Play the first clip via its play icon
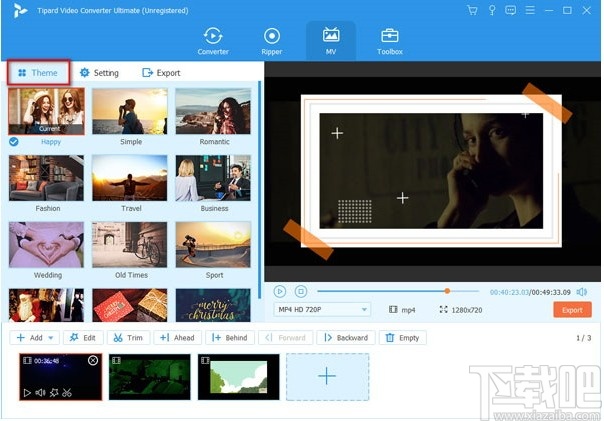The image size is (604, 421). click(x=27, y=392)
